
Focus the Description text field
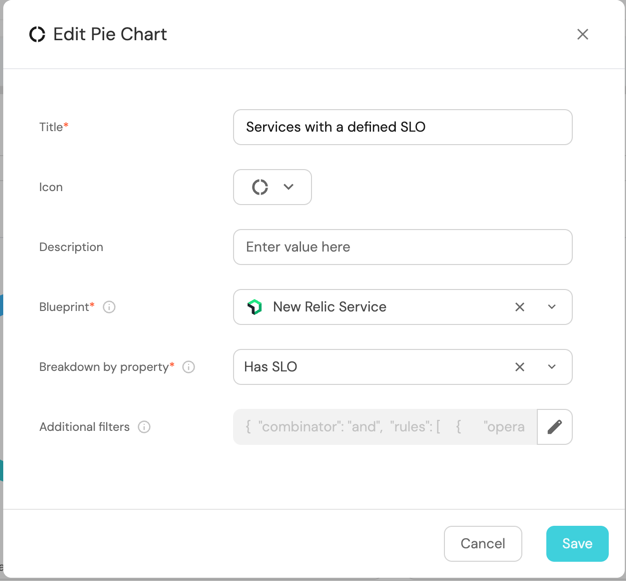tap(402, 247)
